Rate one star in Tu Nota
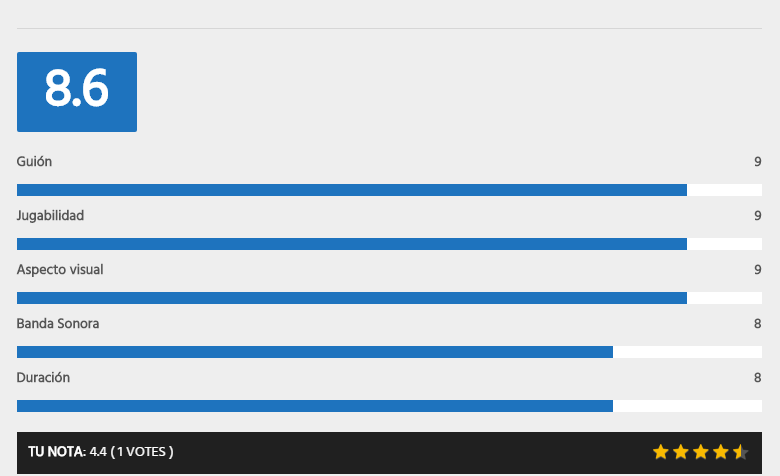Screen dimensions: 780x476 (661, 452)
